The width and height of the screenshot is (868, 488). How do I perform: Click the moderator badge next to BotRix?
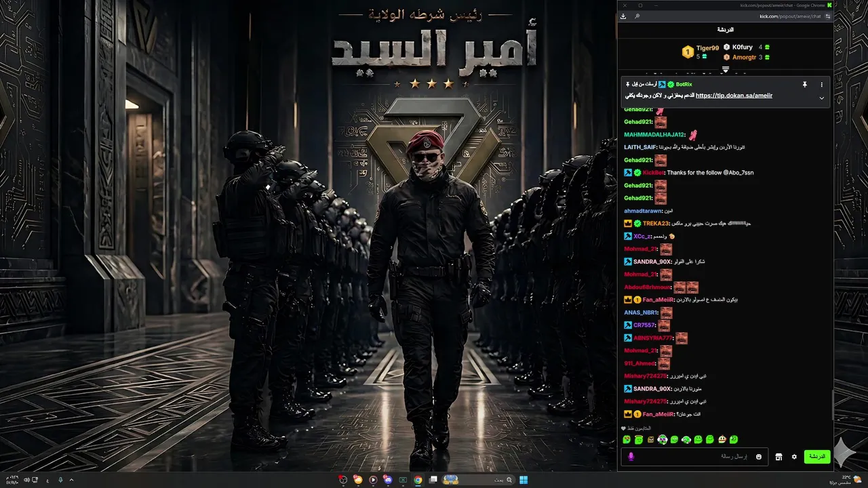point(662,85)
